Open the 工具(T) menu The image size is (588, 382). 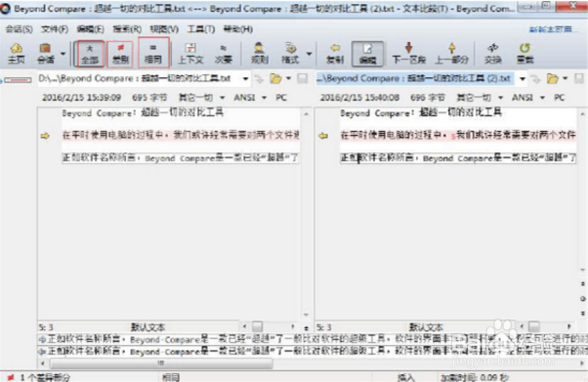click(x=201, y=29)
